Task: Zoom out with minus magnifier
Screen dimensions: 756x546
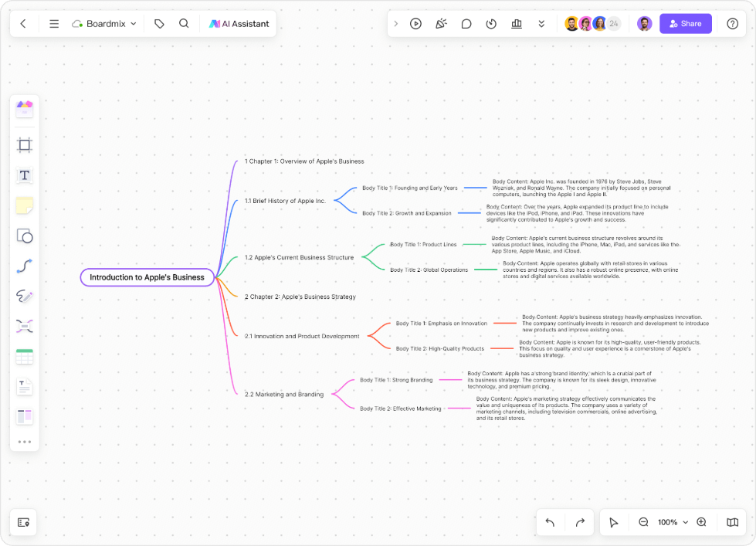Action: tap(643, 522)
